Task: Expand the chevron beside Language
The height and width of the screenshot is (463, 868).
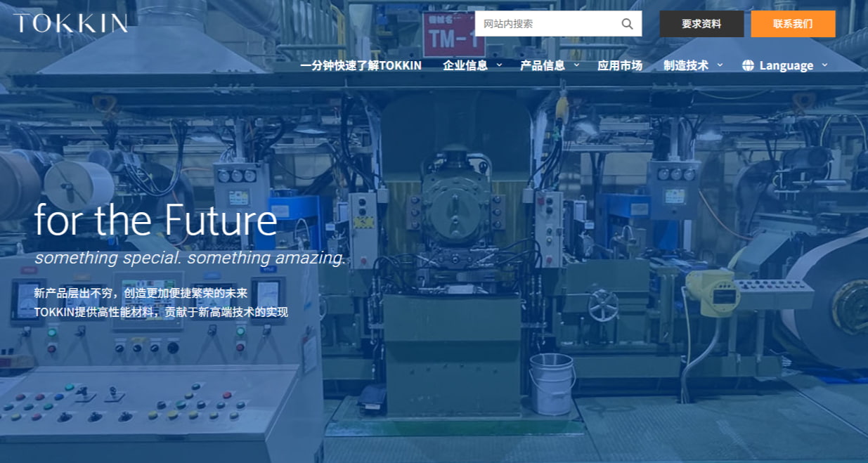Action: pyautogui.click(x=824, y=65)
